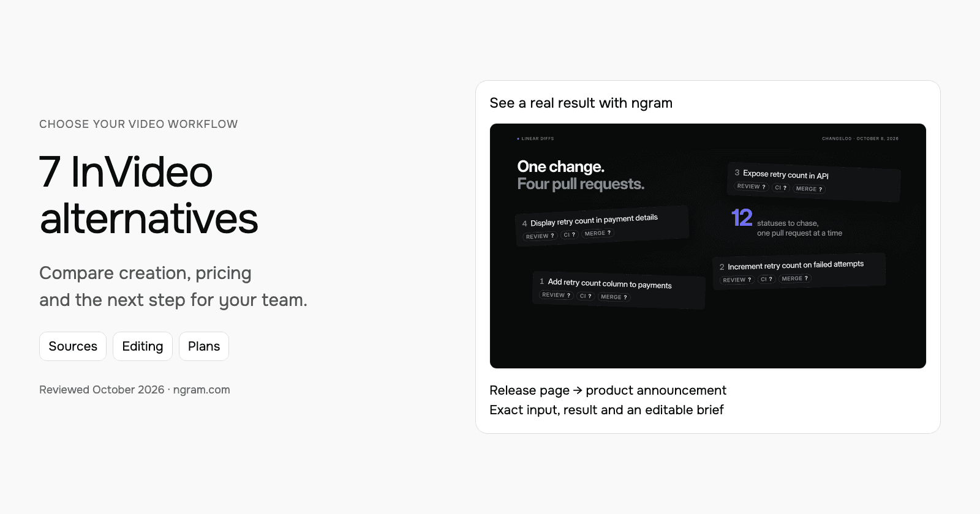
Task: Click REVIEW badge on "Increment retry count" card
Action: (x=737, y=280)
